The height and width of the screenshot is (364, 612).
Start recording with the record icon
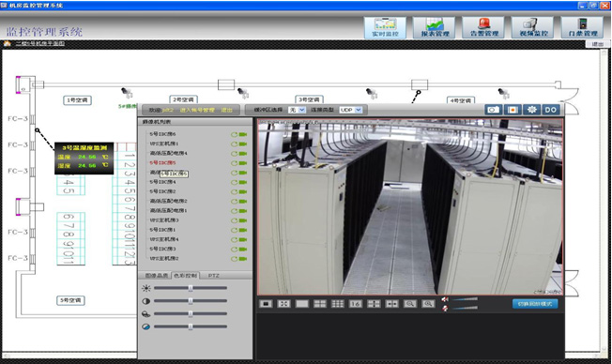tap(513, 110)
